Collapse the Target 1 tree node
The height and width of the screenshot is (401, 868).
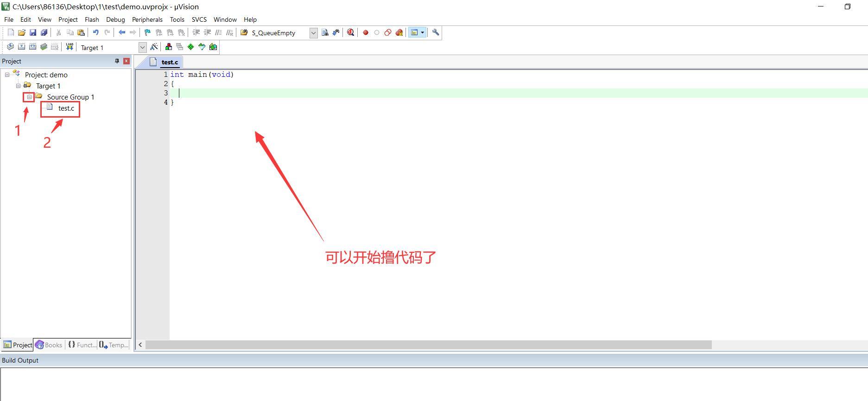[18, 86]
